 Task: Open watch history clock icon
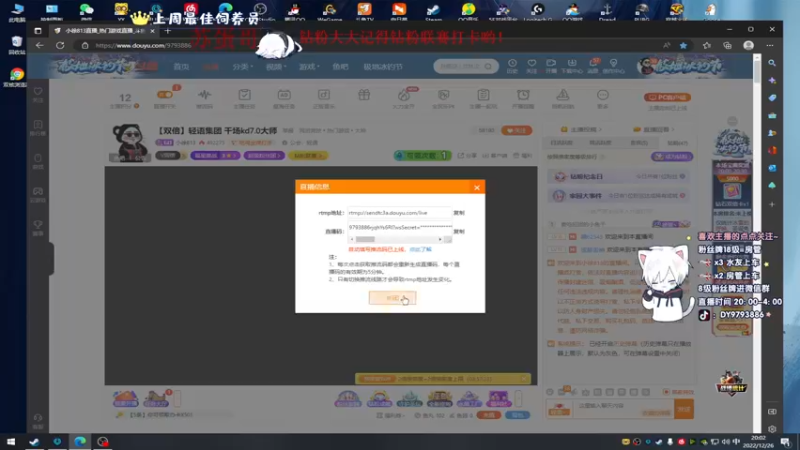point(512,66)
